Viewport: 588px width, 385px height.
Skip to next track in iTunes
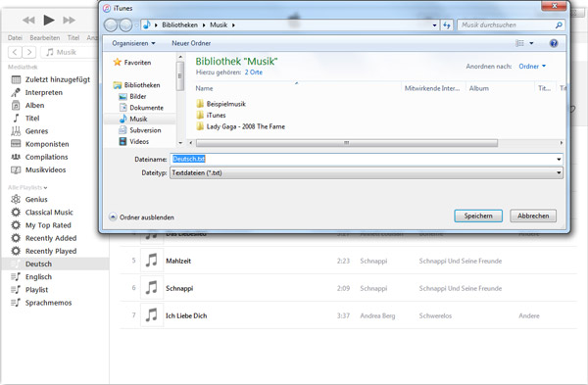(69, 21)
